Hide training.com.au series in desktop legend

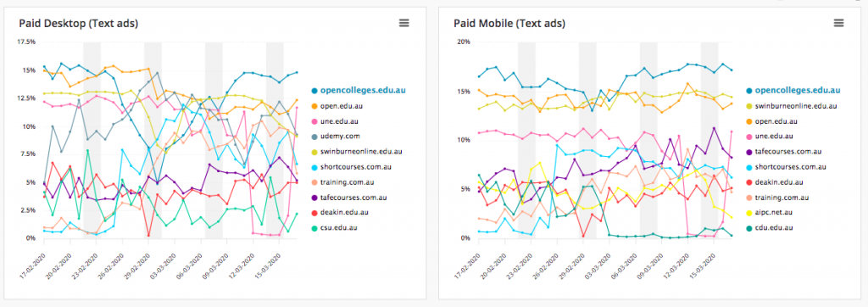pos(347,181)
